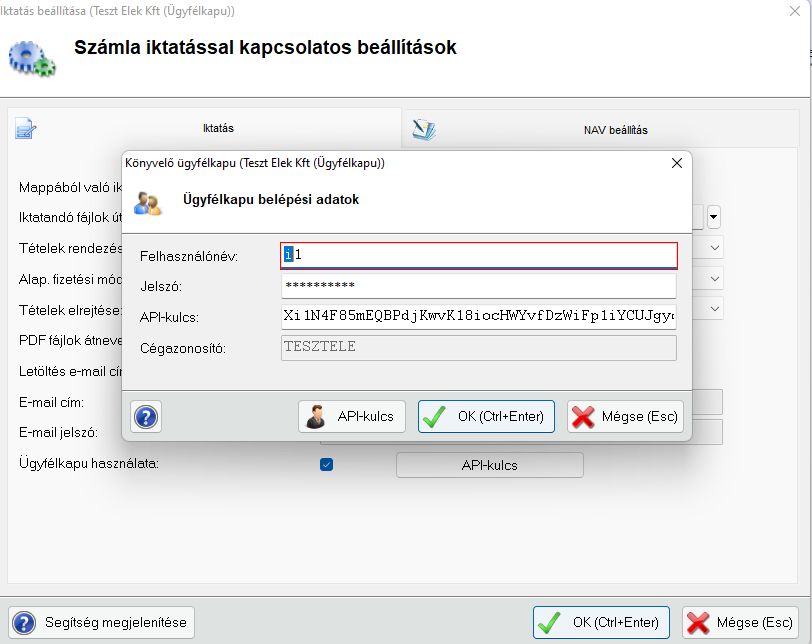The image size is (812, 644).
Task: Click bottom Mégse (Esc) of settings window
Action: [x=740, y=622]
